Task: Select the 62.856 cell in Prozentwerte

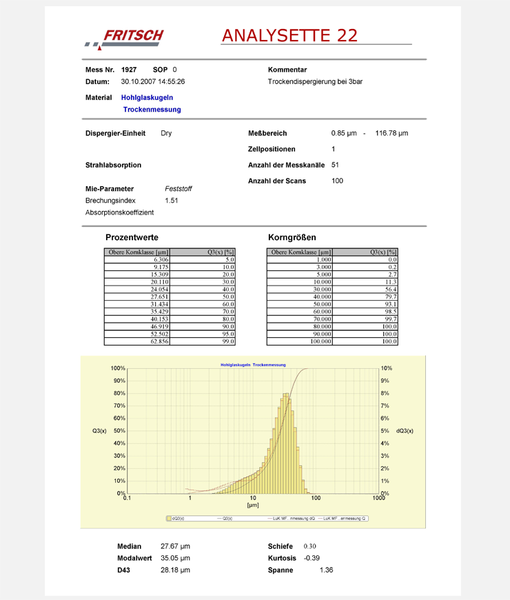Action: coord(137,341)
